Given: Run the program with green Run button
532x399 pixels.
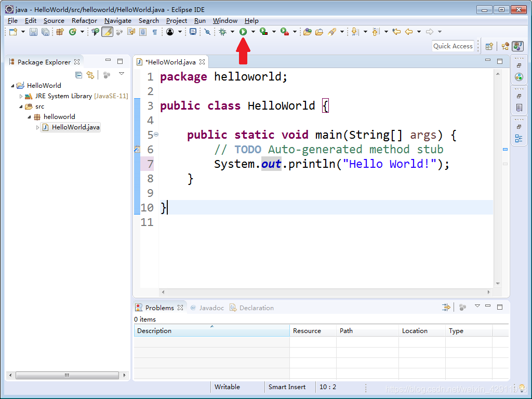Looking at the screenshot, I should [243, 32].
